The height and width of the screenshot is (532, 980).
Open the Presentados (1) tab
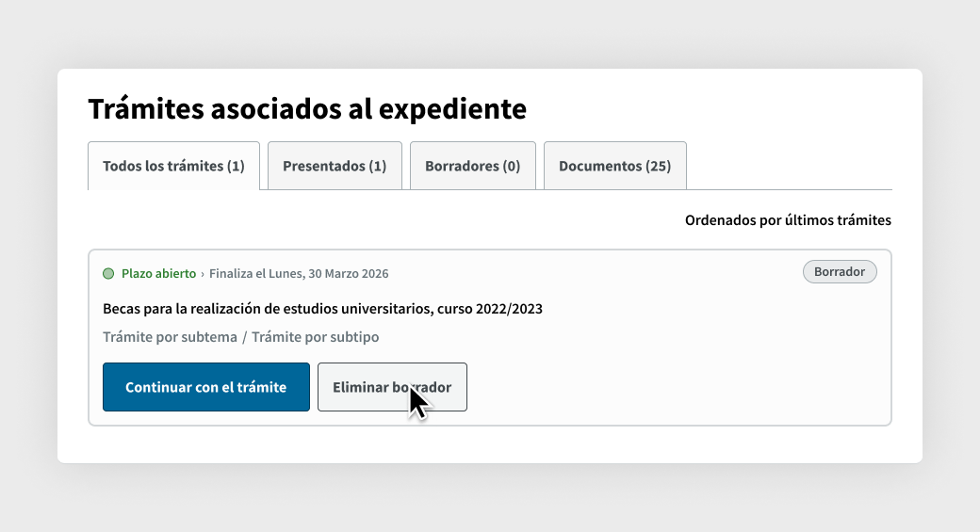point(335,166)
